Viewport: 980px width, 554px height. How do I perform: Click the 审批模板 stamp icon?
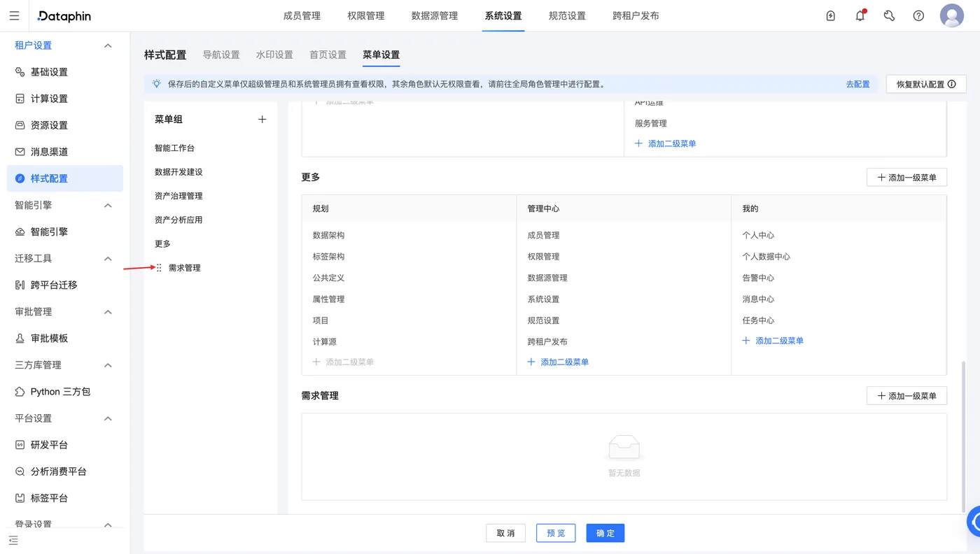point(20,338)
